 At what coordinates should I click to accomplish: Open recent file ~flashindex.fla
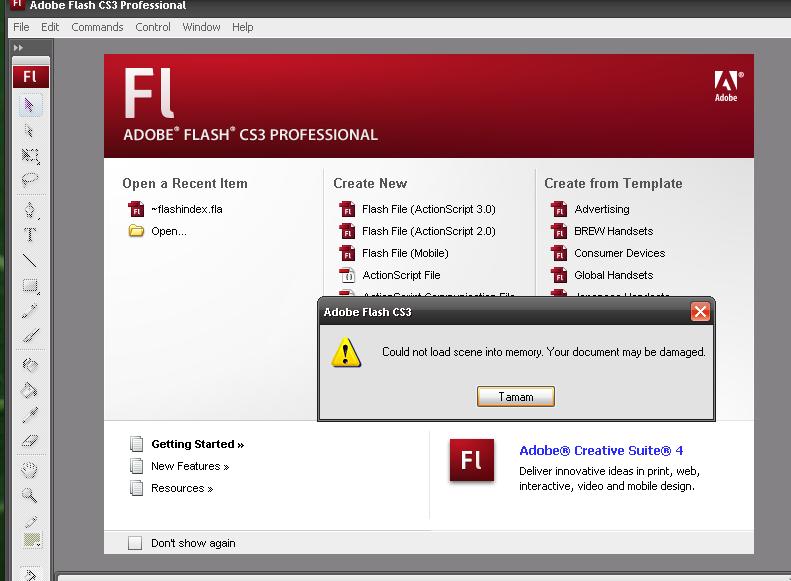point(187,209)
